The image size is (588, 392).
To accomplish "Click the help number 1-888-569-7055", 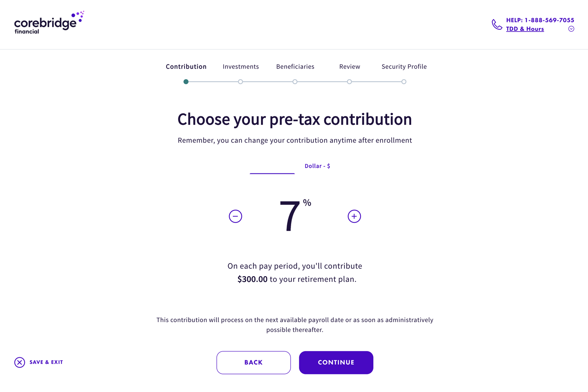I will pyautogui.click(x=549, y=20).
